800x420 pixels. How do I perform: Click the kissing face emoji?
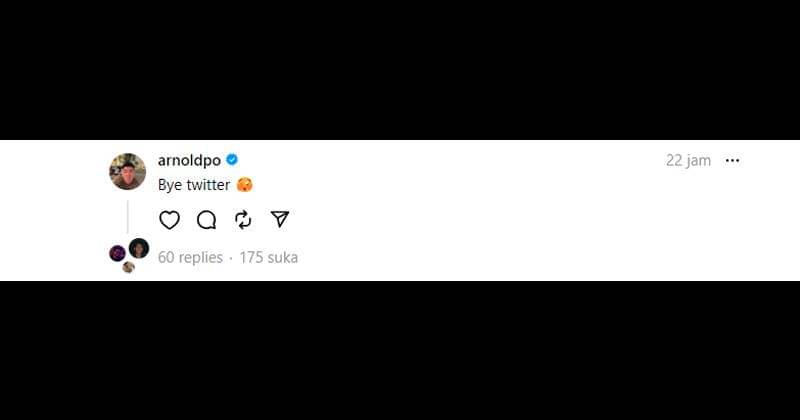coord(245,184)
